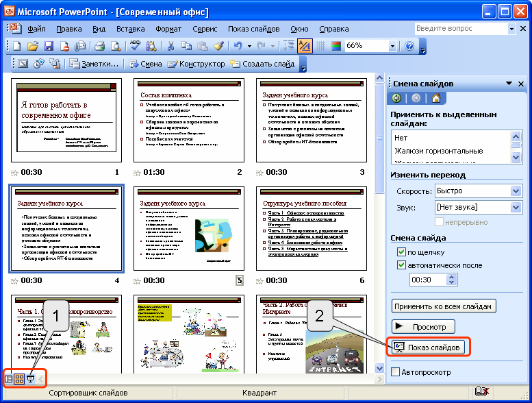
Task: Open the Вид menu
Action: [x=99, y=29]
